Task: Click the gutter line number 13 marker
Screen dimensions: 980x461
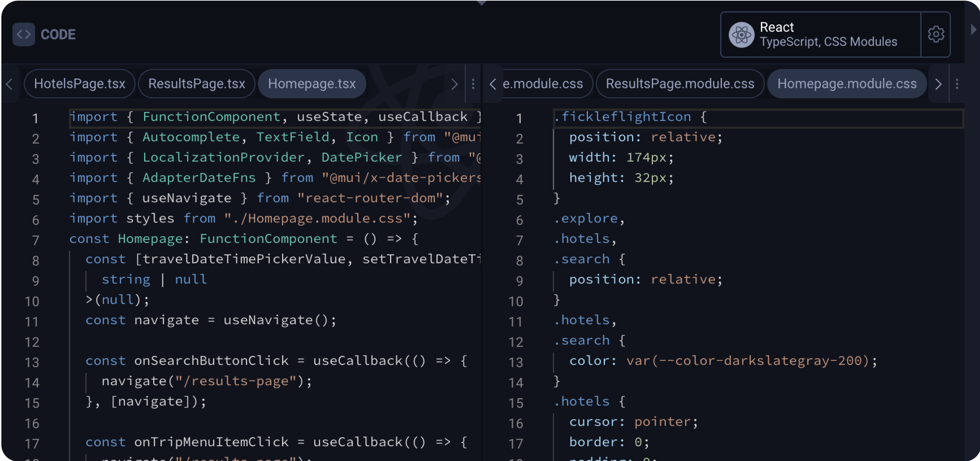Action: click(32, 361)
